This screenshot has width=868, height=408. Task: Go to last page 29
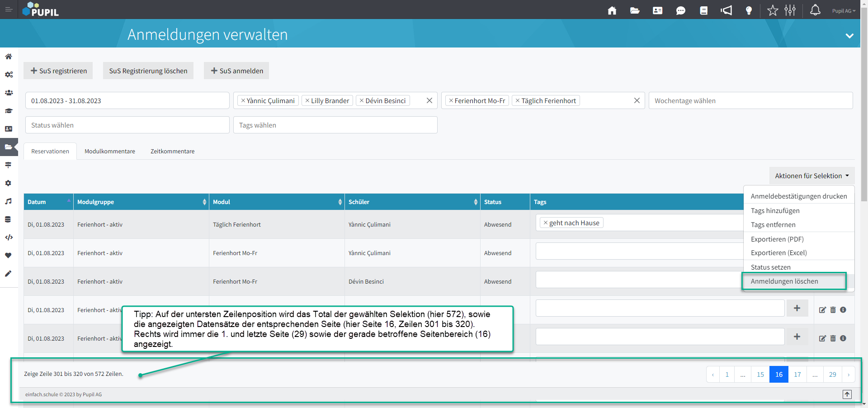(833, 374)
